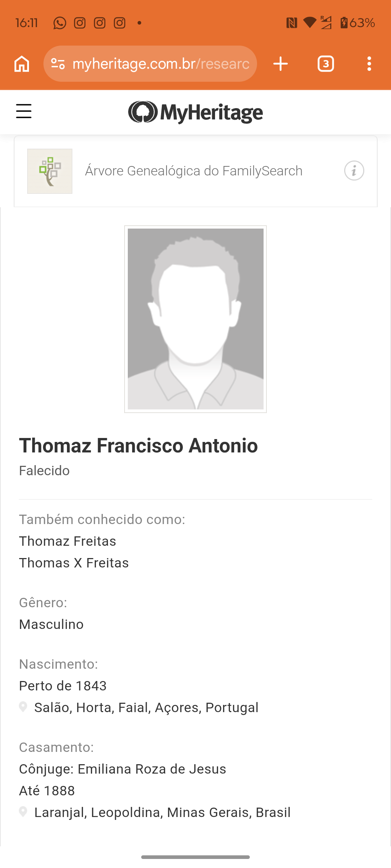This screenshot has height=868, width=391.
Task: Tap birthplace Salão, Horta, Faial text
Action: coord(146,707)
